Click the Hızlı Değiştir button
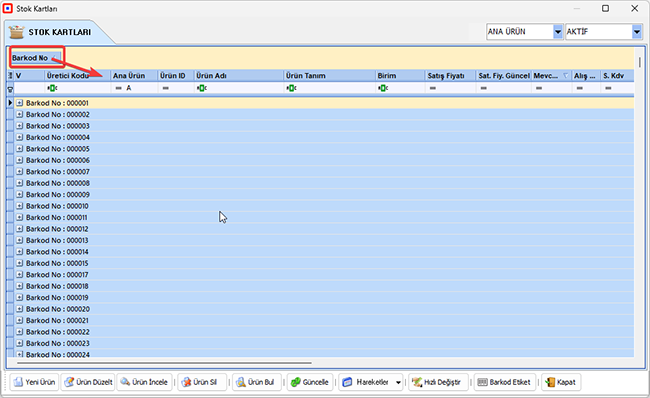650x398 pixels. click(438, 382)
